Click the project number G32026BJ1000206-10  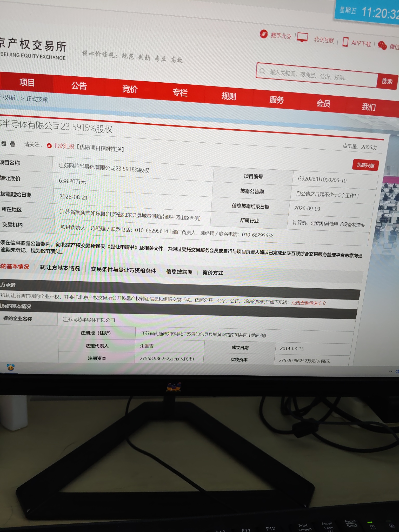(x=322, y=179)
